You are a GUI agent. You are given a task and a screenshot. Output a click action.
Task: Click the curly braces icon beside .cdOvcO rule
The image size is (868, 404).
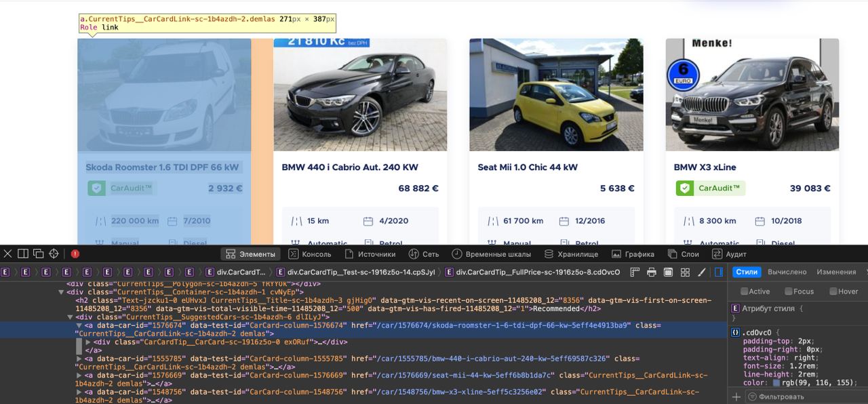click(x=735, y=332)
